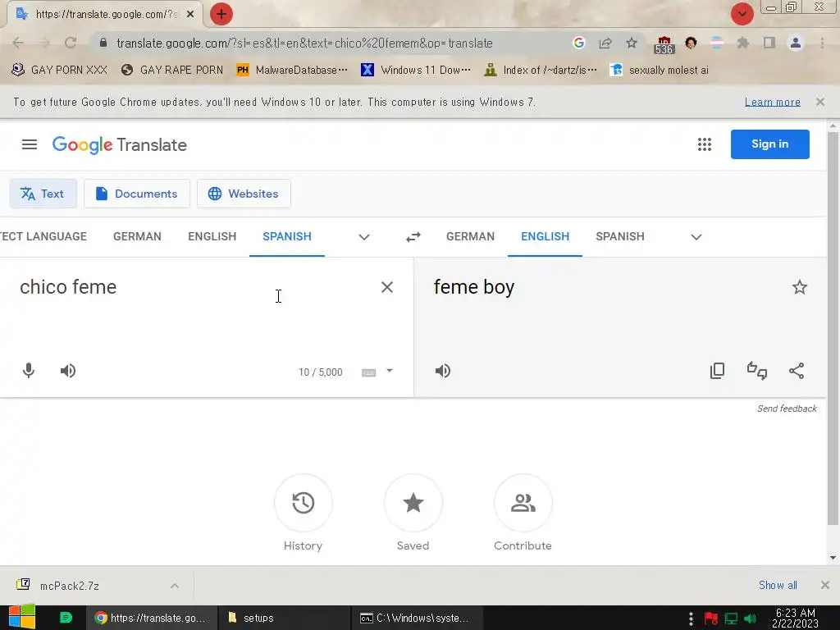Image resolution: width=840 pixels, height=630 pixels.
Task: Switch to the Command Prompt taskbar window
Action: pos(417,618)
